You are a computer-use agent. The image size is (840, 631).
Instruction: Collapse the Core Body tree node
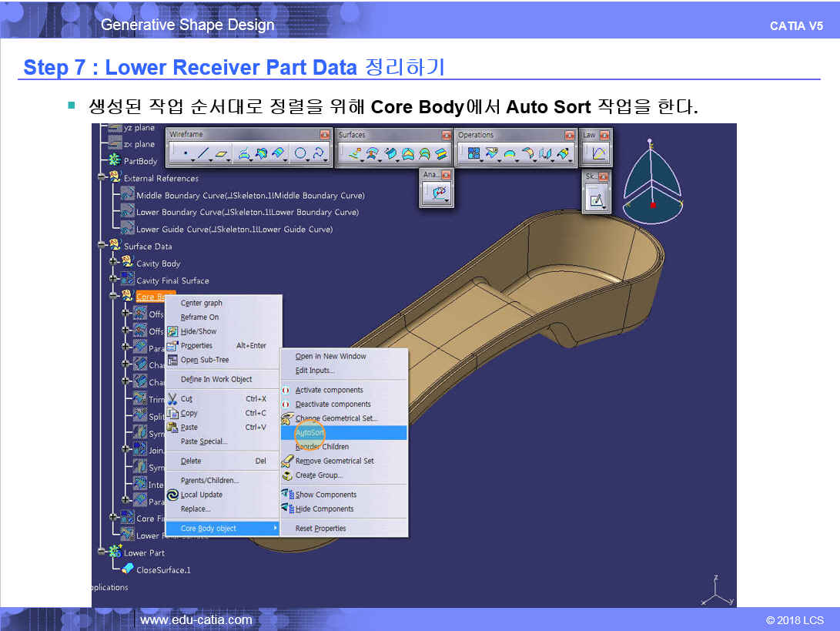pos(113,296)
